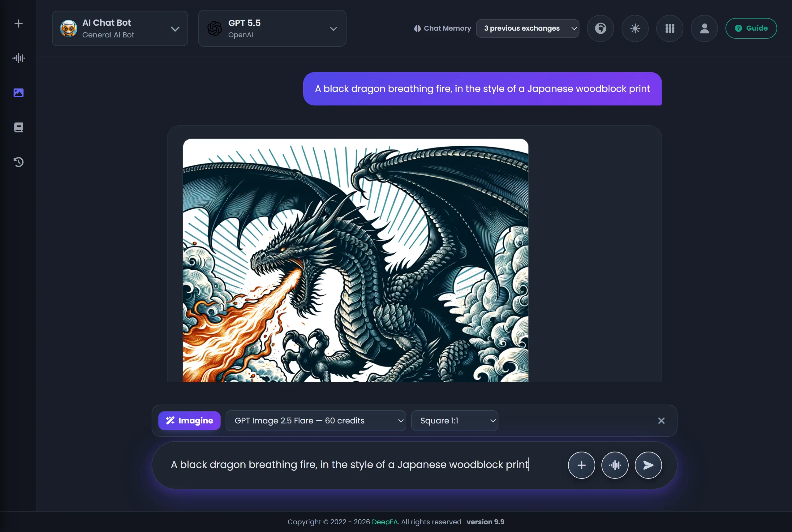792x532 pixels.
Task: Open image gallery icon in sidebar
Action: click(18, 92)
